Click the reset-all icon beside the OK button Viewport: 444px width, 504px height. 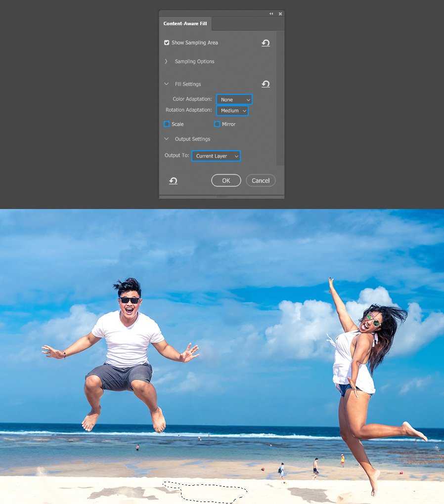click(x=173, y=181)
